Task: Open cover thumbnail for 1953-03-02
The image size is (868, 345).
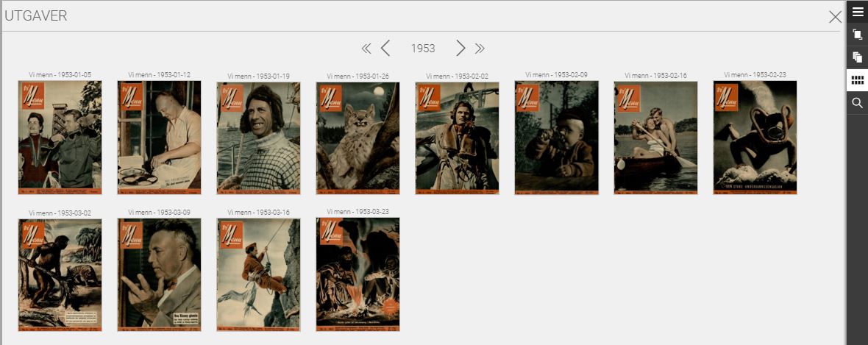Action: tap(60, 275)
